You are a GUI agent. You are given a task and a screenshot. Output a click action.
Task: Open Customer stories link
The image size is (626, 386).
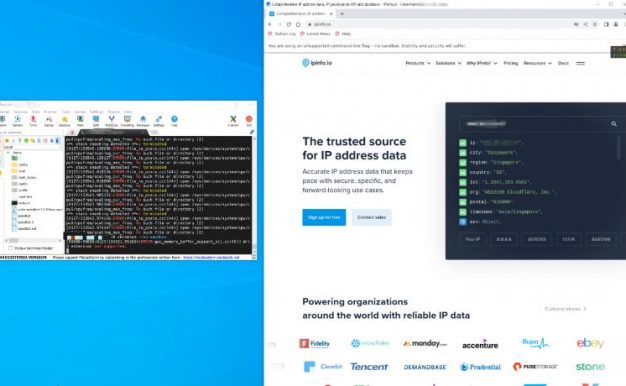(565, 309)
